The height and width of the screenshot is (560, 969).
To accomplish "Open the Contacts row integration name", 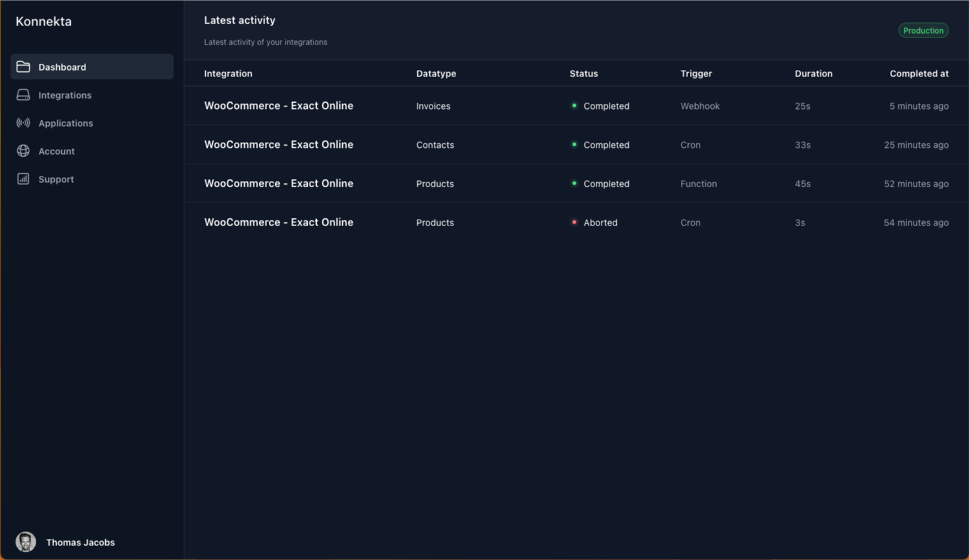I will coord(278,145).
